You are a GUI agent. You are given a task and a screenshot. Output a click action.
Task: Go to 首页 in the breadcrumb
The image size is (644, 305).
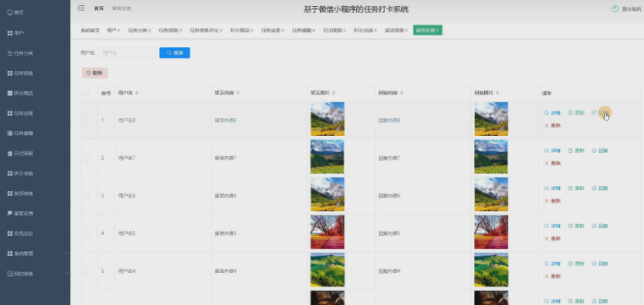coord(99,8)
